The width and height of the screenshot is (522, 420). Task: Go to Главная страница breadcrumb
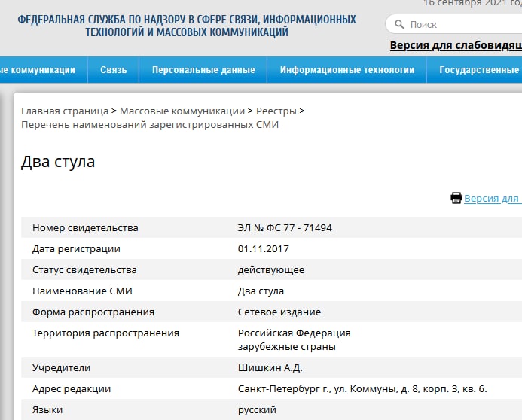[65, 111]
